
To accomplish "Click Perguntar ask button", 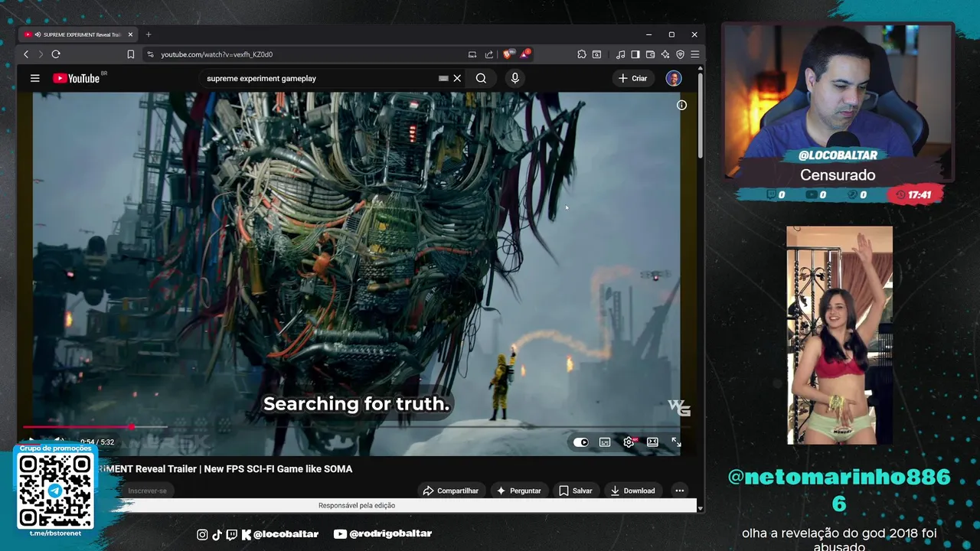I will [x=519, y=491].
